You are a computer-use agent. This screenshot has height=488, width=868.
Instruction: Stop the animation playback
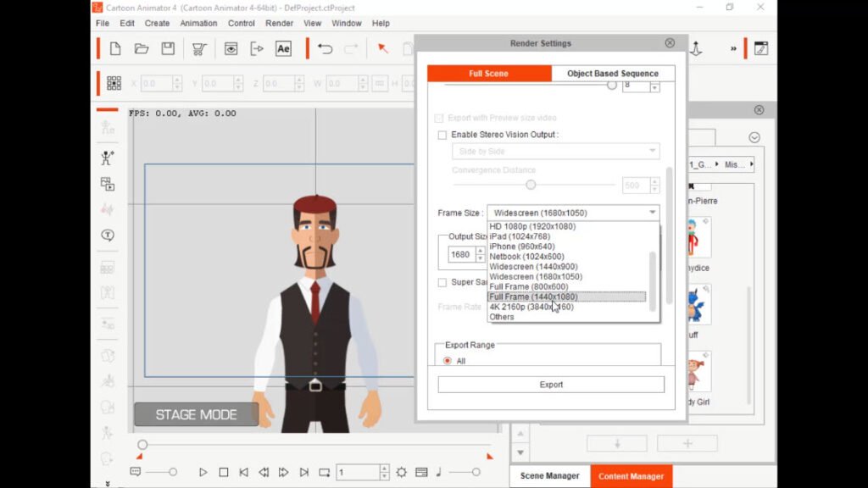point(224,472)
